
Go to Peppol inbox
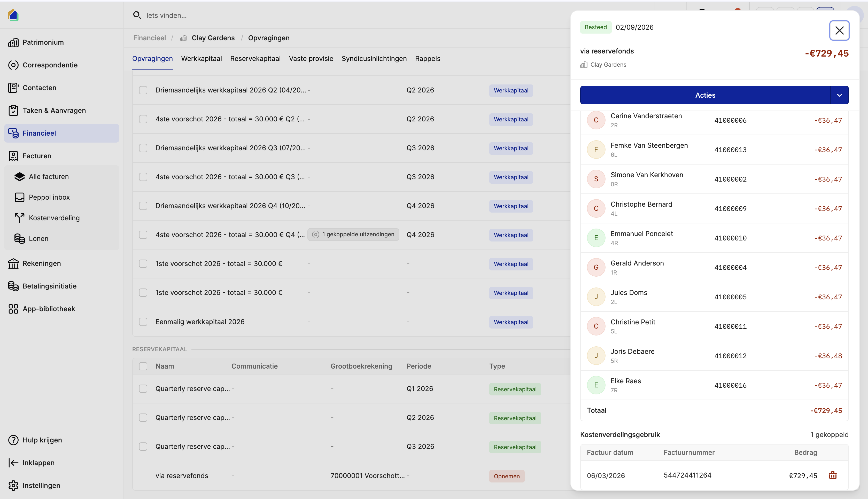point(49,197)
